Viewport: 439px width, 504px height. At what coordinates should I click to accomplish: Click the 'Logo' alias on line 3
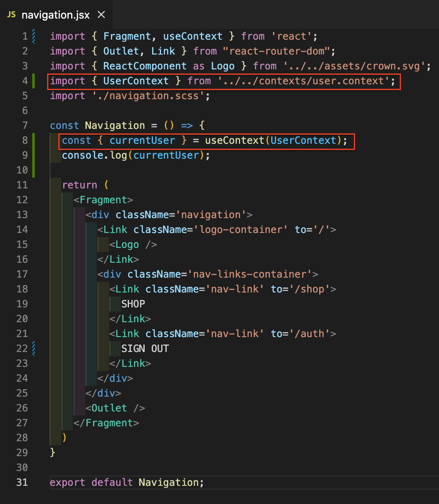pyautogui.click(x=222, y=66)
